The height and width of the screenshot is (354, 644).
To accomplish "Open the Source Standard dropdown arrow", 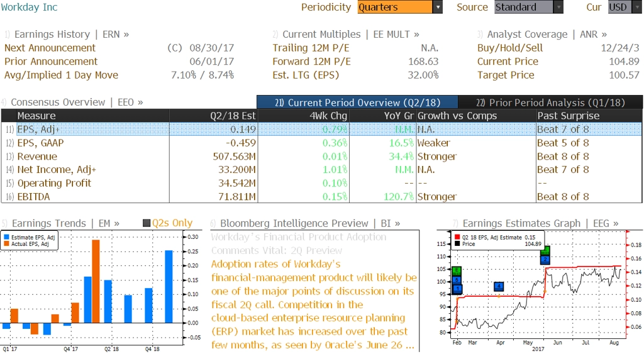I will click(558, 7).
